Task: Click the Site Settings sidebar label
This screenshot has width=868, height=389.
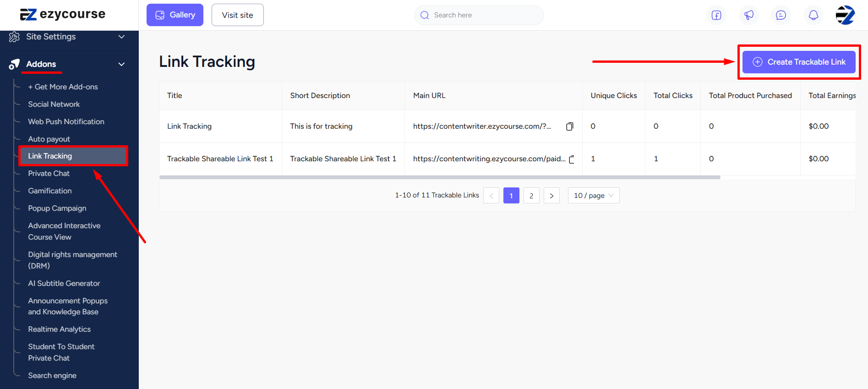Action: (x=51, y=37)
